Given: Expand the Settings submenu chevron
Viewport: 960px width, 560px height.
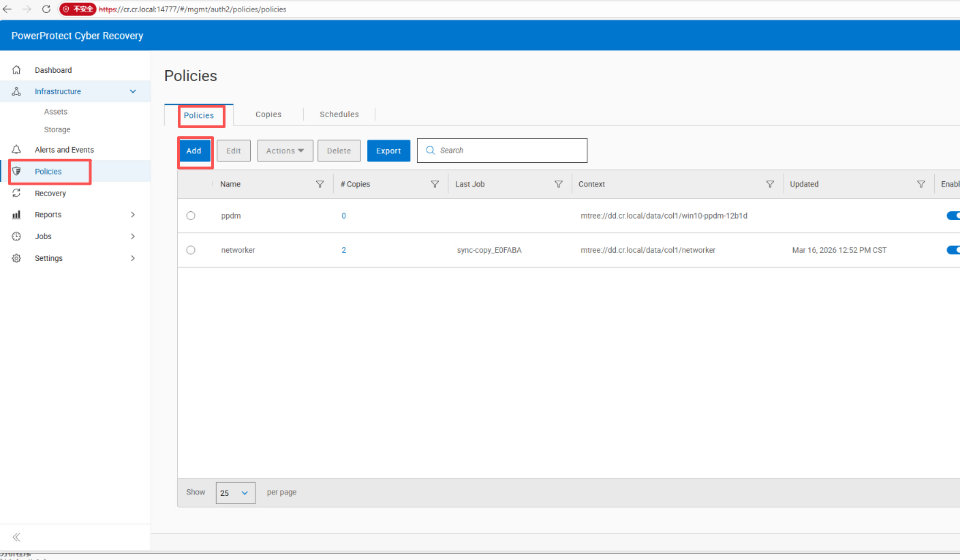Looking at the screenshot, I should tap(133, 258).
